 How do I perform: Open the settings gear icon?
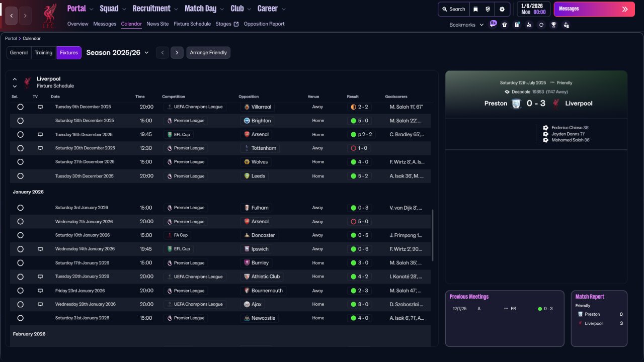502,9
